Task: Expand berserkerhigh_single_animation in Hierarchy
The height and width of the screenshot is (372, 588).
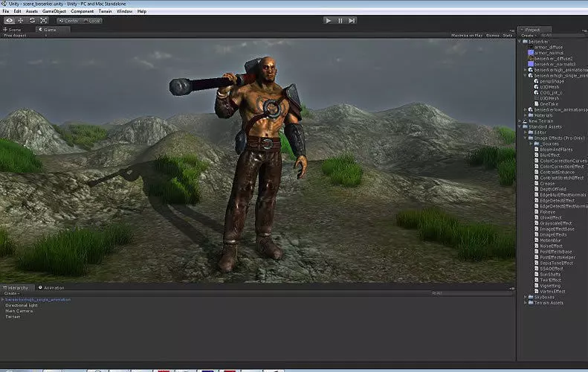Action: pos(3,300)
